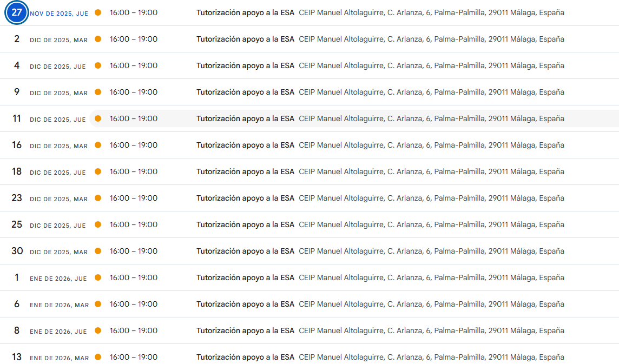Open the Tutorización event on 8 January
This screenshot has height=364, width=619.
(245, 330)
